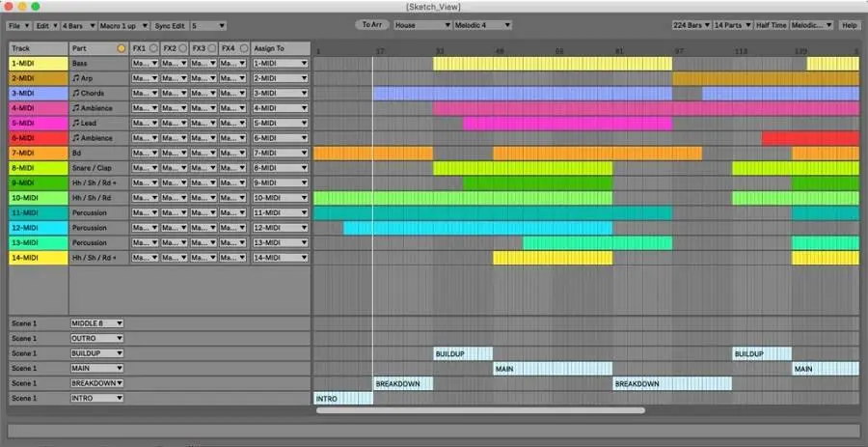Image resolution: width=868 pixels, height=447 pixels.
Task: Select the red 6-MIDI track swatch
Action: (x=39, y=138)
